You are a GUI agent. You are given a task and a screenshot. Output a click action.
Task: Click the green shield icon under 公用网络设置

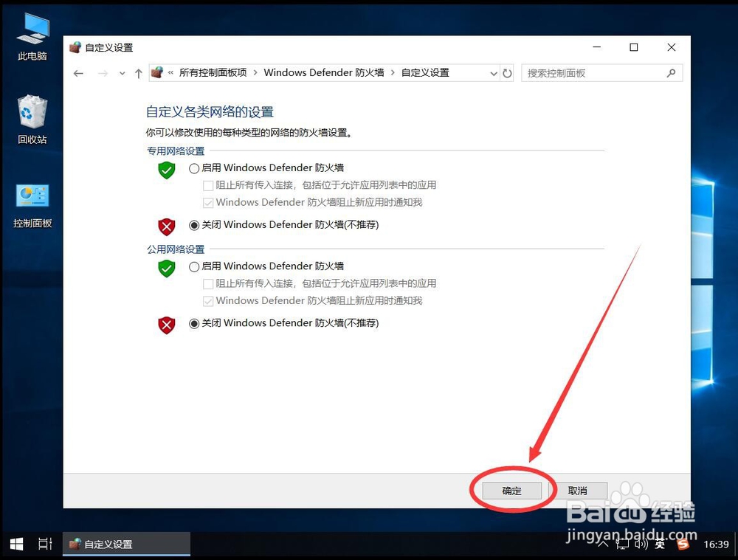point(167,269)
